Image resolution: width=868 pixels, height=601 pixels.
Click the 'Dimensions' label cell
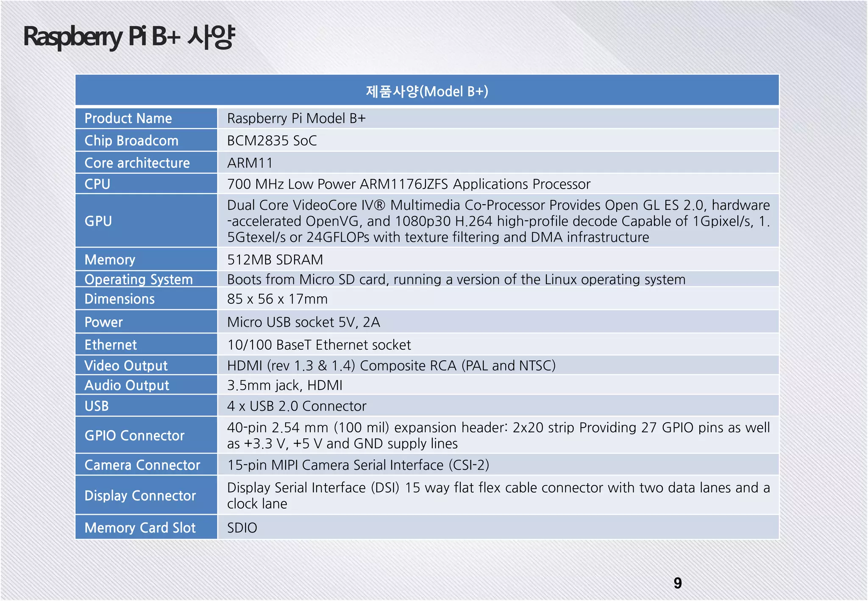click(x=146, y=298)
